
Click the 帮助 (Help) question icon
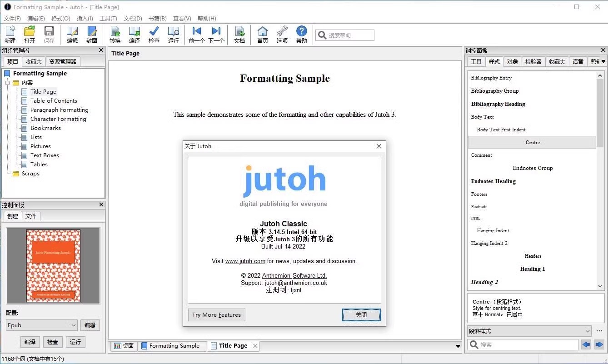[302, 35]
